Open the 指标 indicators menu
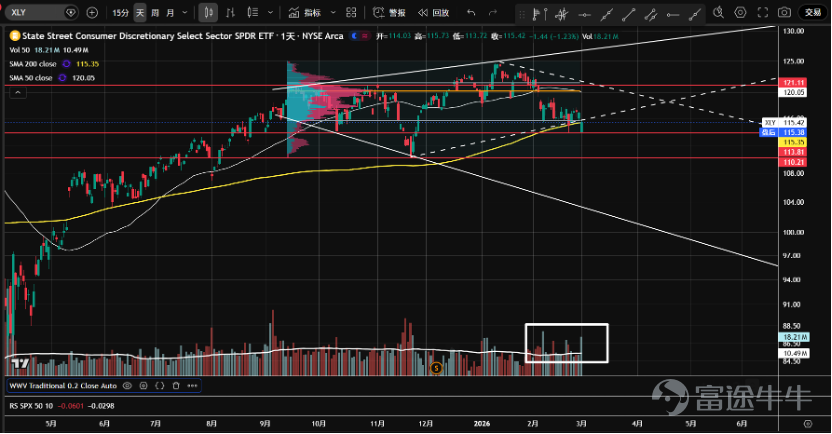 click(305, 12)
